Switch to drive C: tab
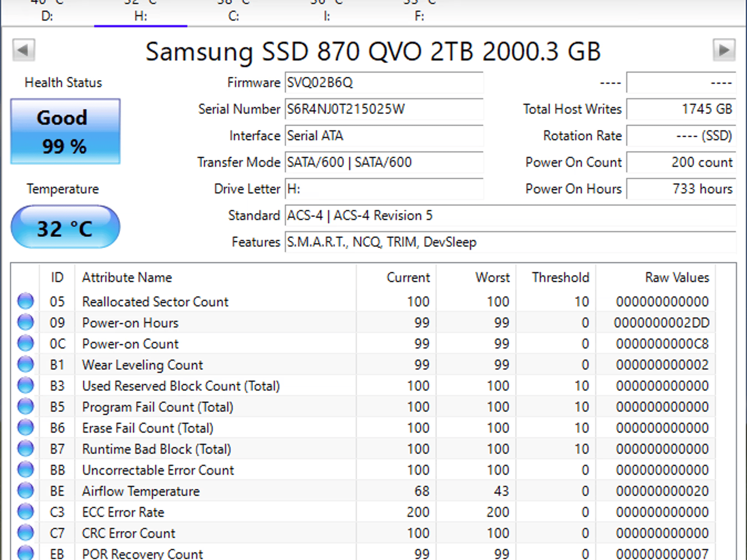Screen dimensions: 747x560 click(x=233, y=13)
